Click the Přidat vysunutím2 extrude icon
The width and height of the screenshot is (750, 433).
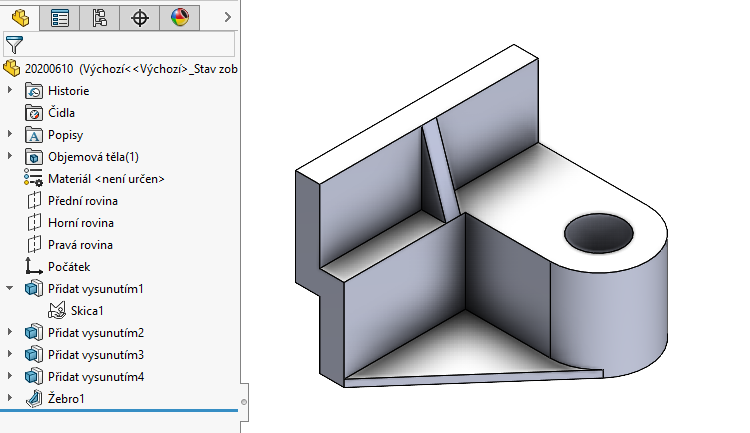33,333
